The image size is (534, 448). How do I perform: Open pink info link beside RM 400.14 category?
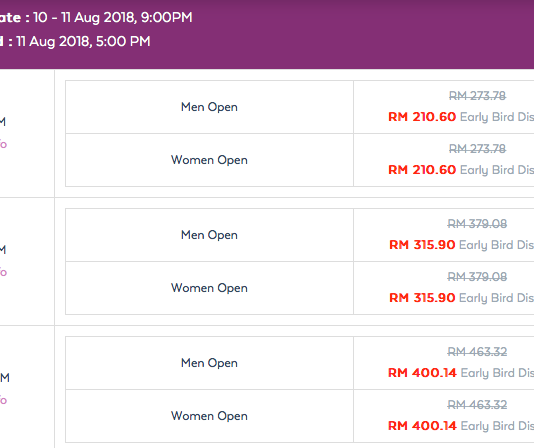[x=3, y=400]
